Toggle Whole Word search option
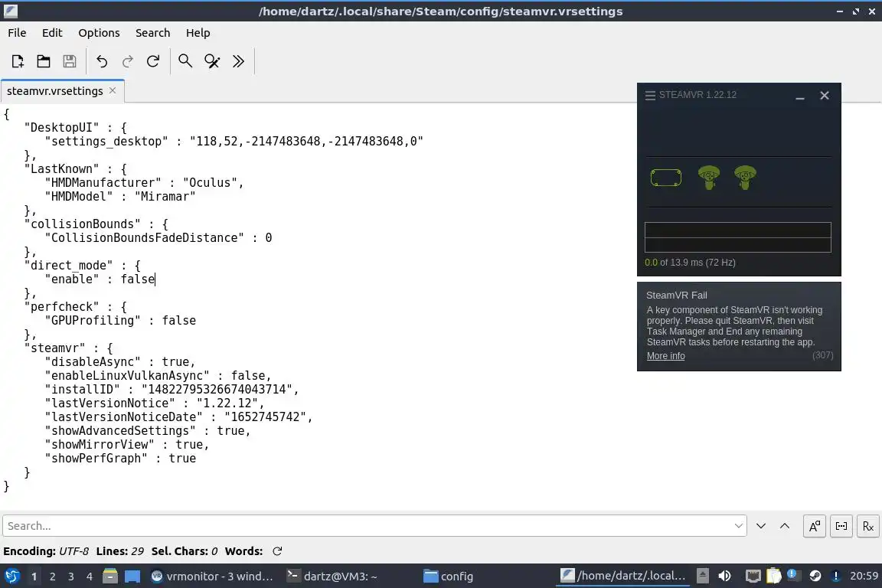The image size is (882, 588). (x=841, y=526)
